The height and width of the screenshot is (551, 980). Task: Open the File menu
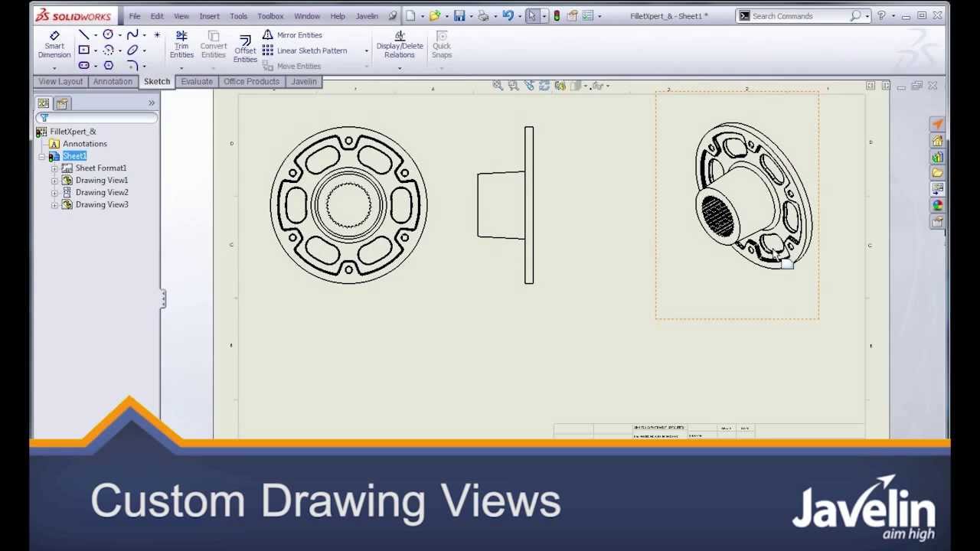135,16
